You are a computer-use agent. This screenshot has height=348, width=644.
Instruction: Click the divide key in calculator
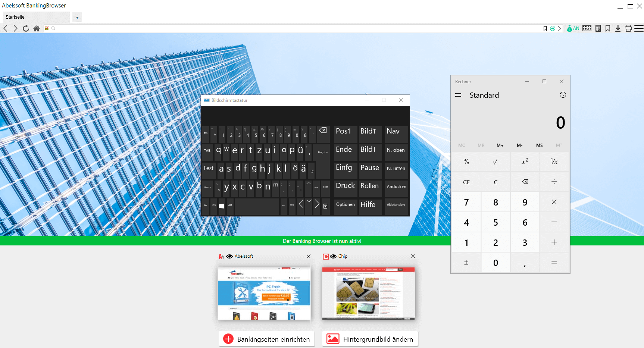pos(554,182)
